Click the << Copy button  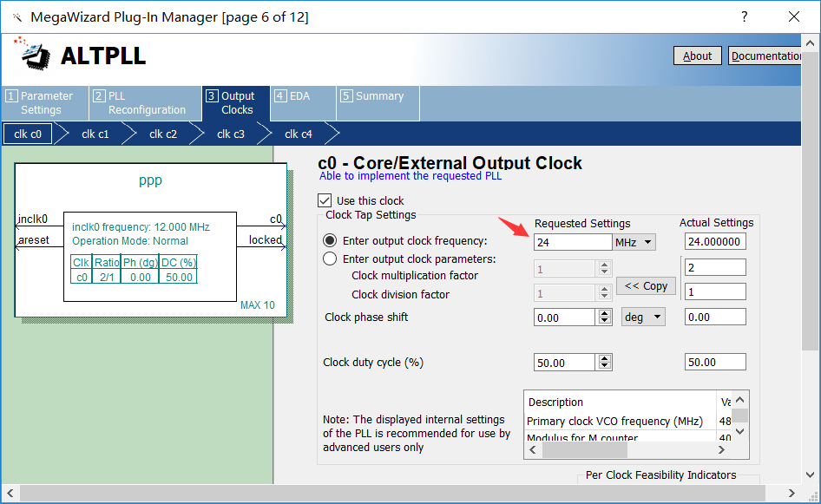[x=646, y=285]
